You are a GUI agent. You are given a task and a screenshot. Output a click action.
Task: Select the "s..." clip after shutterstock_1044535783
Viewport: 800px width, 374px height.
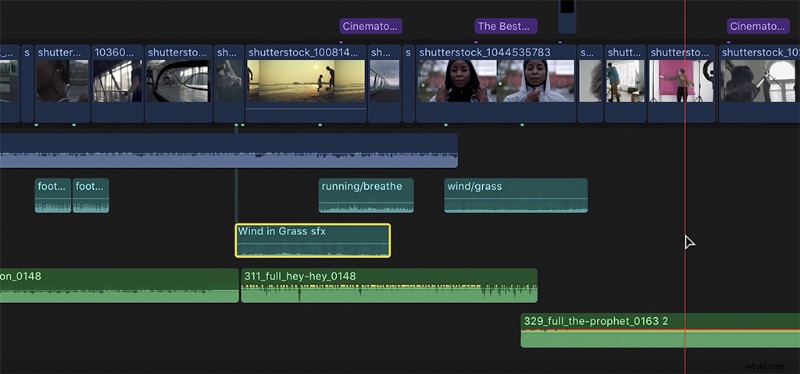(590, 84)
